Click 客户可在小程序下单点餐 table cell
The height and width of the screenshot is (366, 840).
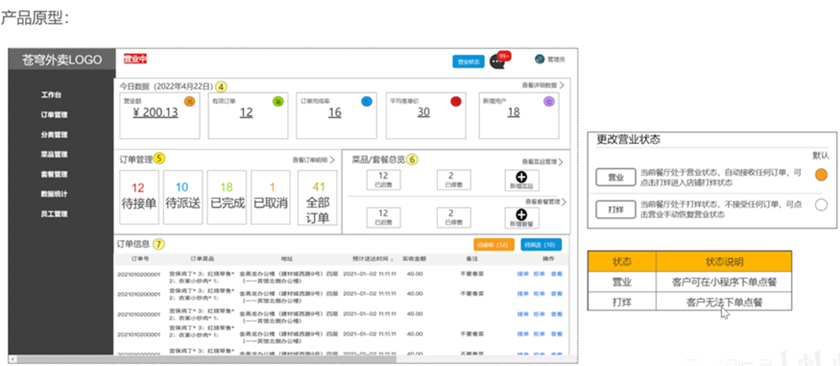pyautogui.click(x=724, y=282)
